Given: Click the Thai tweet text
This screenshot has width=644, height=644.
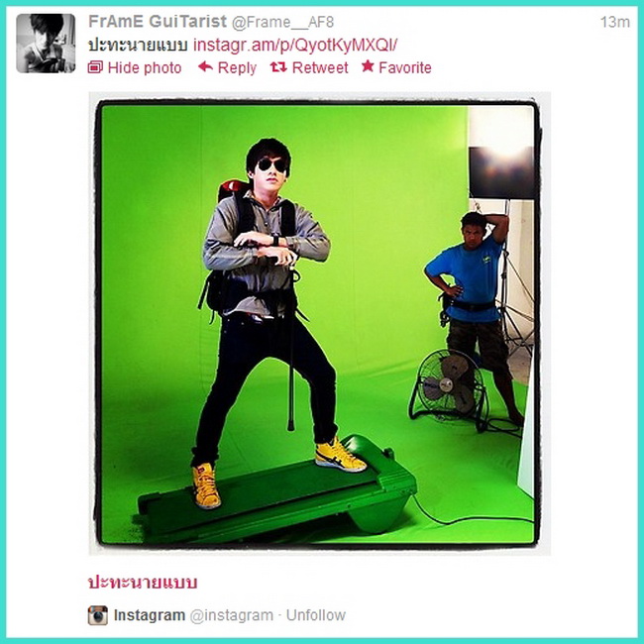Looking at the screenshot, I should (x=138, y=46).
